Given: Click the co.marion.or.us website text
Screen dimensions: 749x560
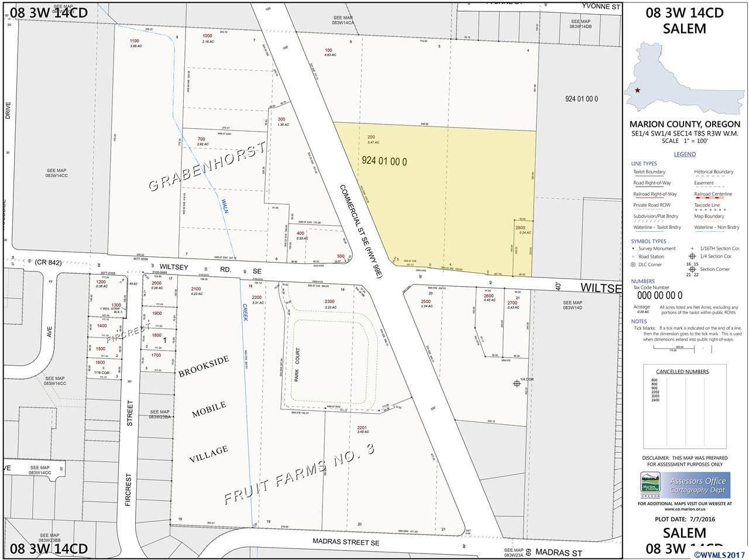Looking at the screenshot, I should click(x=684, y=510).
